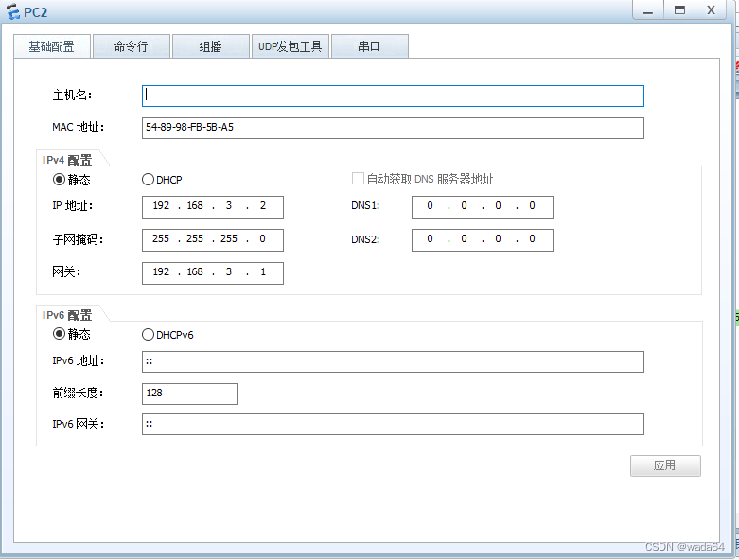Enable IPv4 DHCP radio option
The image size is (739, 560).
click(148, 180)
